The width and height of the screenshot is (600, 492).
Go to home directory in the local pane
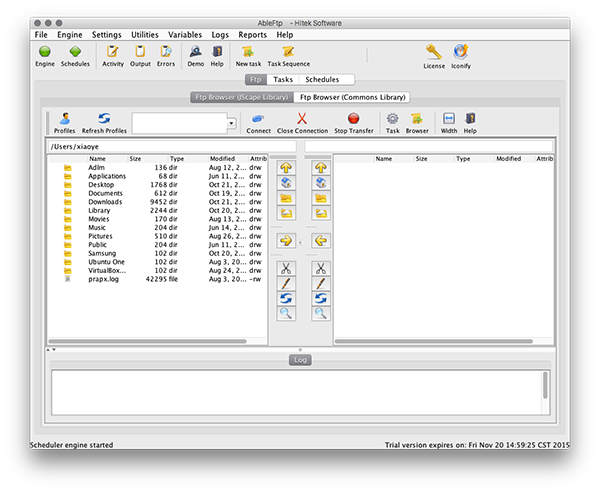[286, 183]
